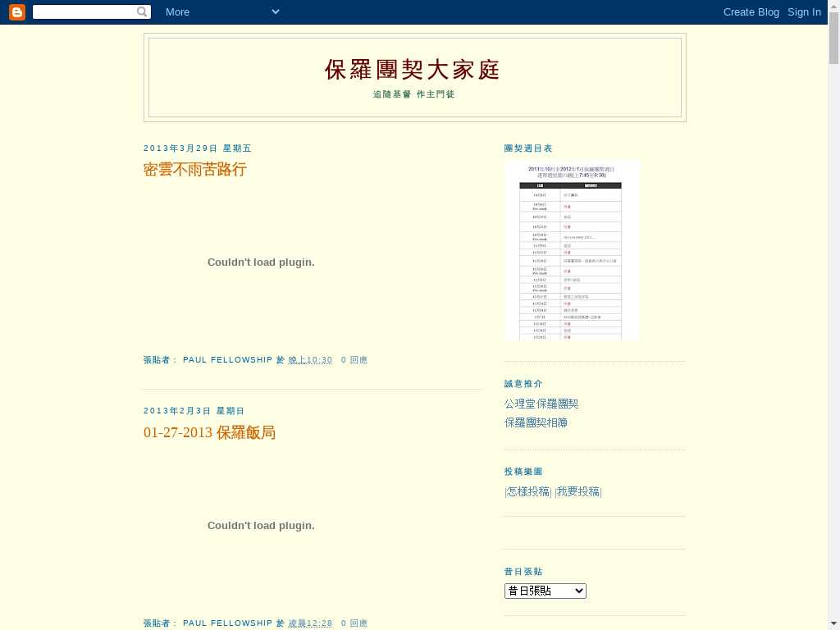Screen dimensions: 840x630
Task: Open the blog title 保羅團契大家庭
Action: point(413,70)
